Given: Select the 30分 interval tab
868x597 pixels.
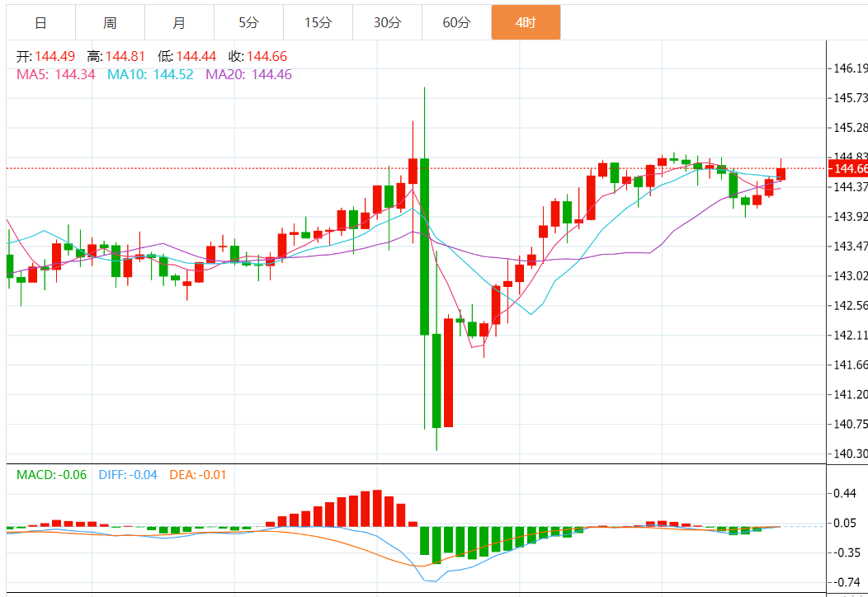Looking at the screenshot, I should 387,23.
